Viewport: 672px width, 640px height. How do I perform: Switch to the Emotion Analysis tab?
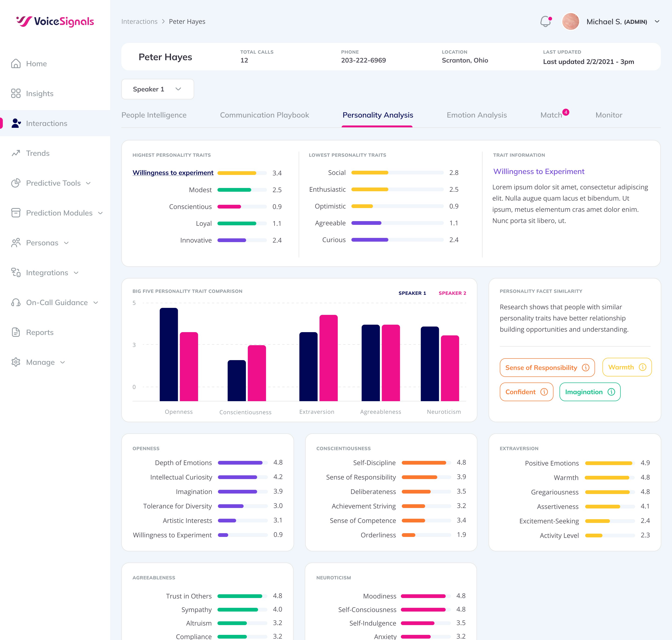click(x=476, y=115)
